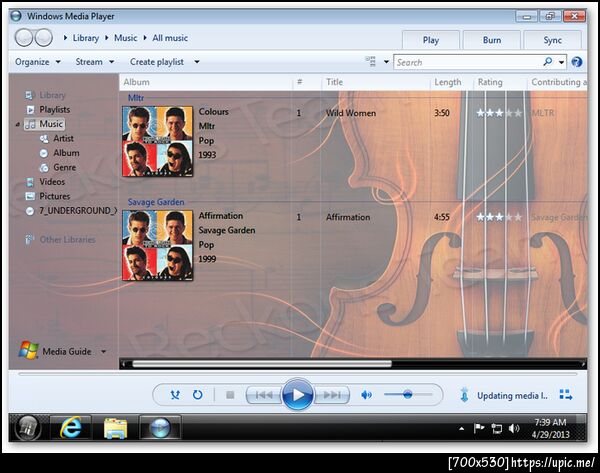
Task: Adjust the volume slider
Action: point(408,394)
